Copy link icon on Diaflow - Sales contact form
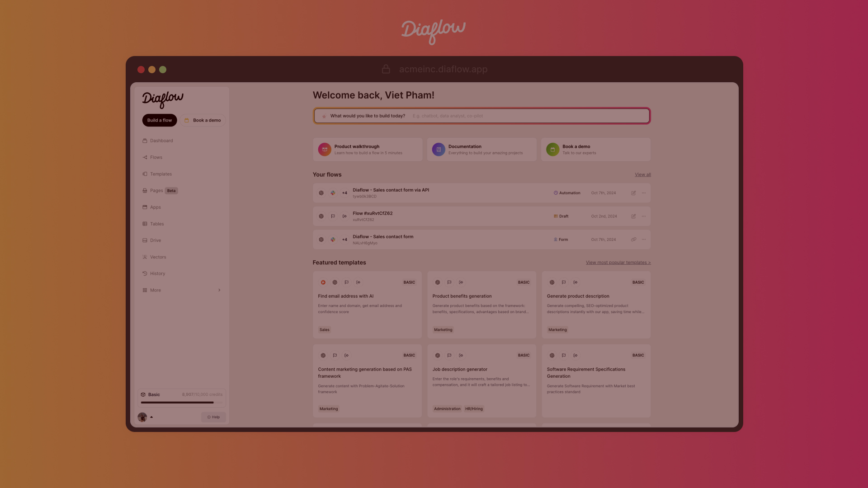This screenshot has height=488, width=868. click(633, 239)
